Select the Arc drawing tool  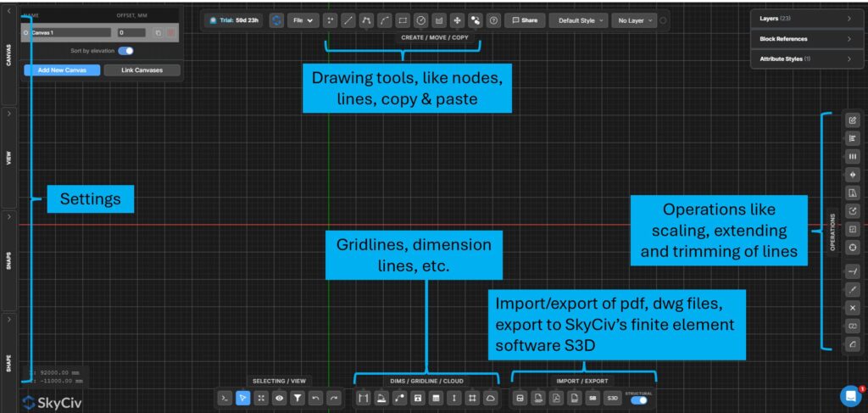(385, 20)
